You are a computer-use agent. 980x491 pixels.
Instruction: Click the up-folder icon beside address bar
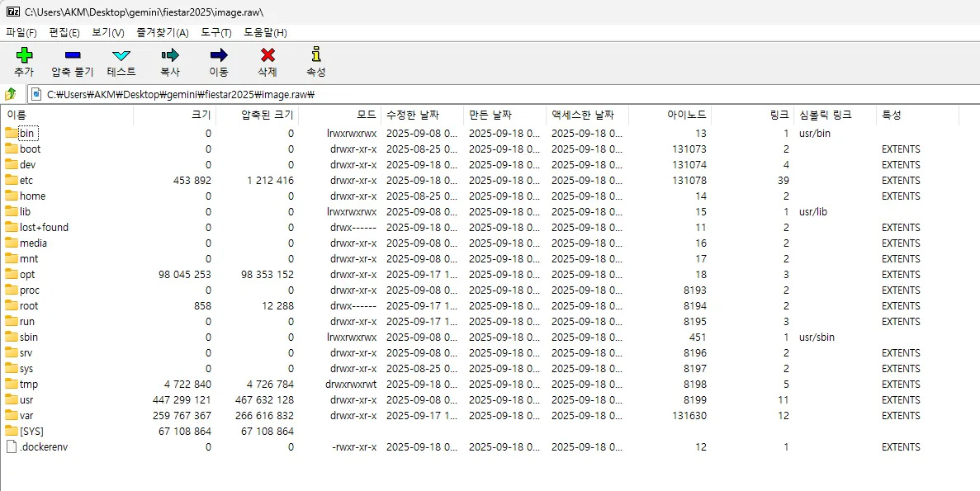pos(12,94)
